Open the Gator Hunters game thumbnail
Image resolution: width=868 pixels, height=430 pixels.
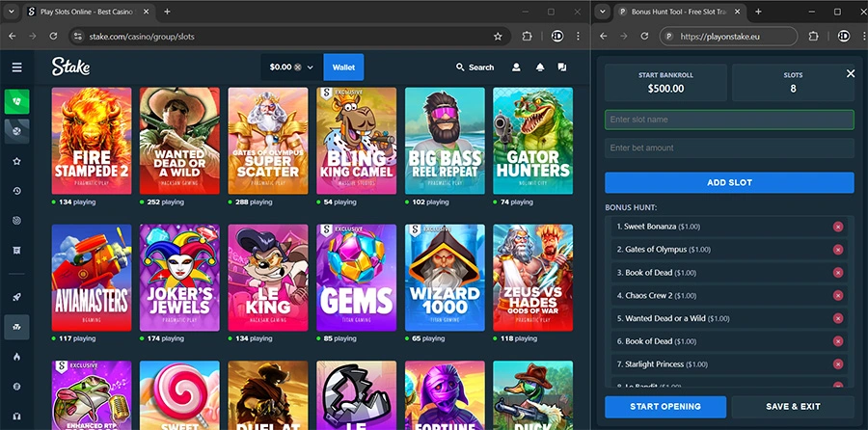point(532,141)
